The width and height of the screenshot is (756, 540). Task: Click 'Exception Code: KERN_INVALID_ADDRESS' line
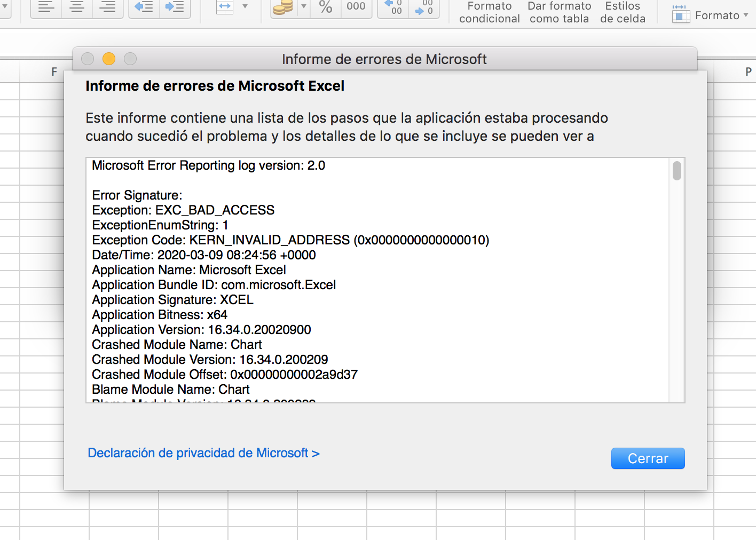(x=290, y=240)
